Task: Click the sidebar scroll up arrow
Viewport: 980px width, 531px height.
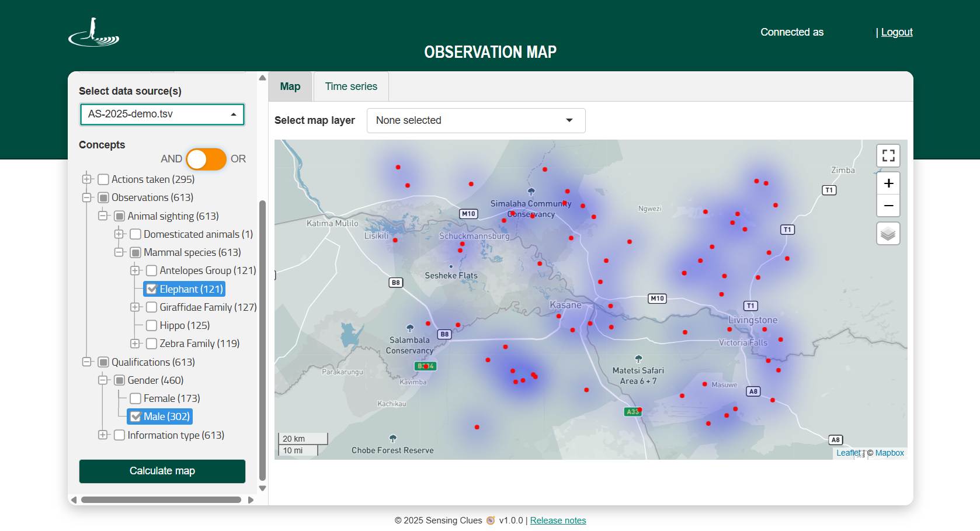Action: pos(262,78)
